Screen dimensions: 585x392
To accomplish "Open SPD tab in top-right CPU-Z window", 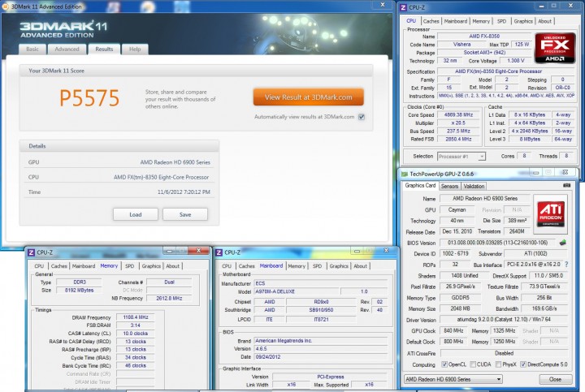I will [502, 21].
